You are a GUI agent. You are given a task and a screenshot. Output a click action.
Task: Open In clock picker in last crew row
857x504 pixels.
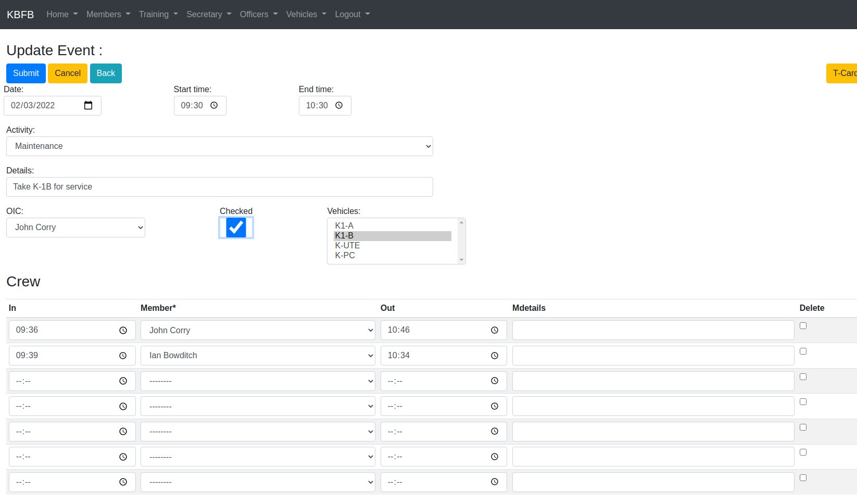[x=123, y=482]
